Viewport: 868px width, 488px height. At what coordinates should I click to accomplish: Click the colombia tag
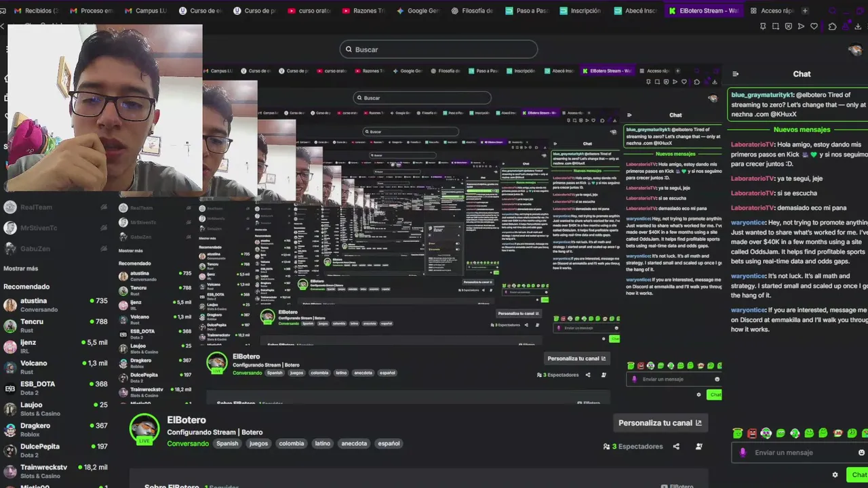point(292,444)
